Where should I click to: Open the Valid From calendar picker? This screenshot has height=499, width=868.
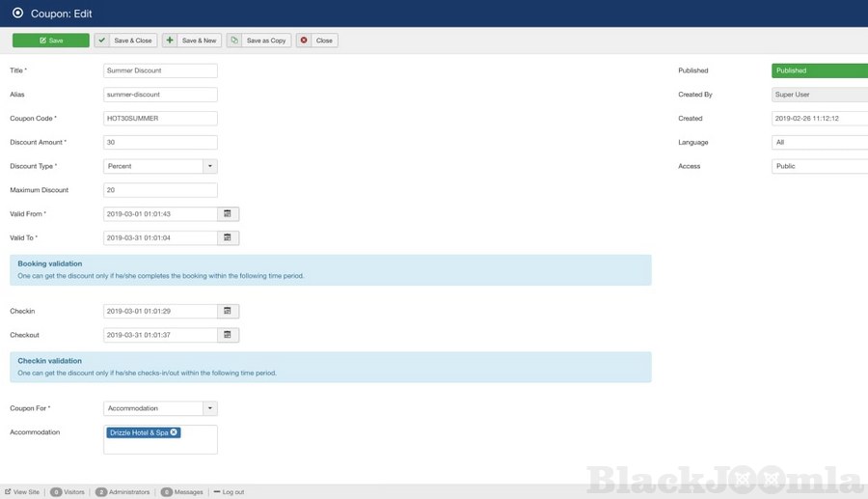click(228, 213)
